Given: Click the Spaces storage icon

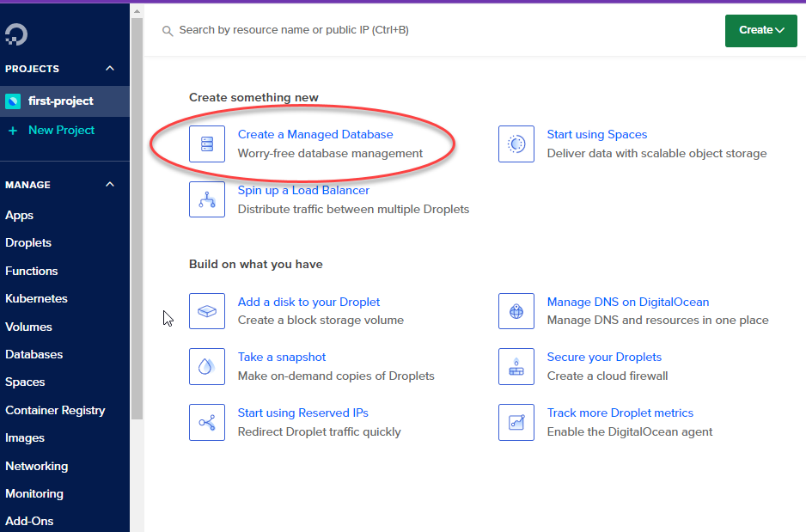Looking at the screenshot, I should 516,144.
